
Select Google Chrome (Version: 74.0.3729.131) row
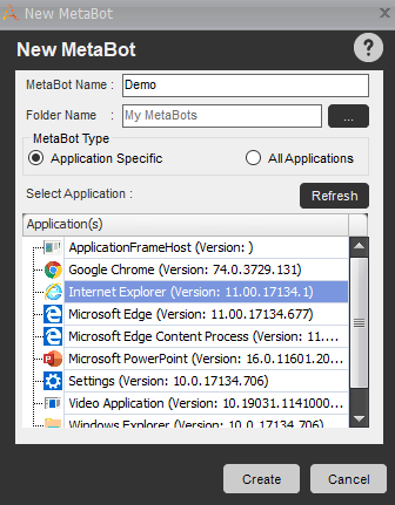click(x=206, y=270)
